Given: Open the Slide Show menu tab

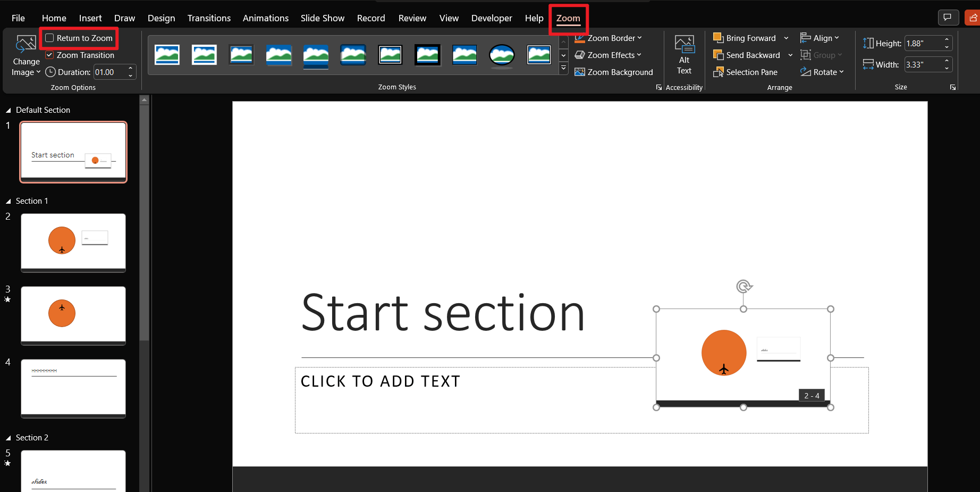Looking at the screenshot, I should point(322,18).
